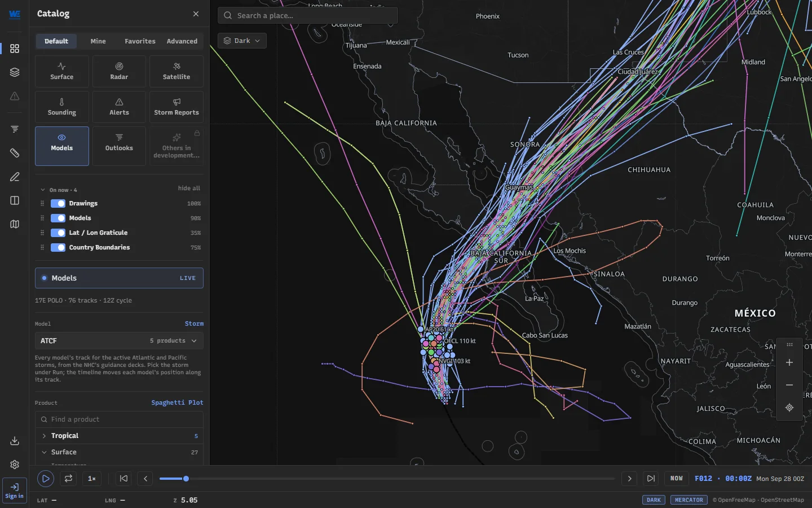812x508 pixels.
Task: Toggle the Lat / Lon Graticule switch
Action: point(58,233)
